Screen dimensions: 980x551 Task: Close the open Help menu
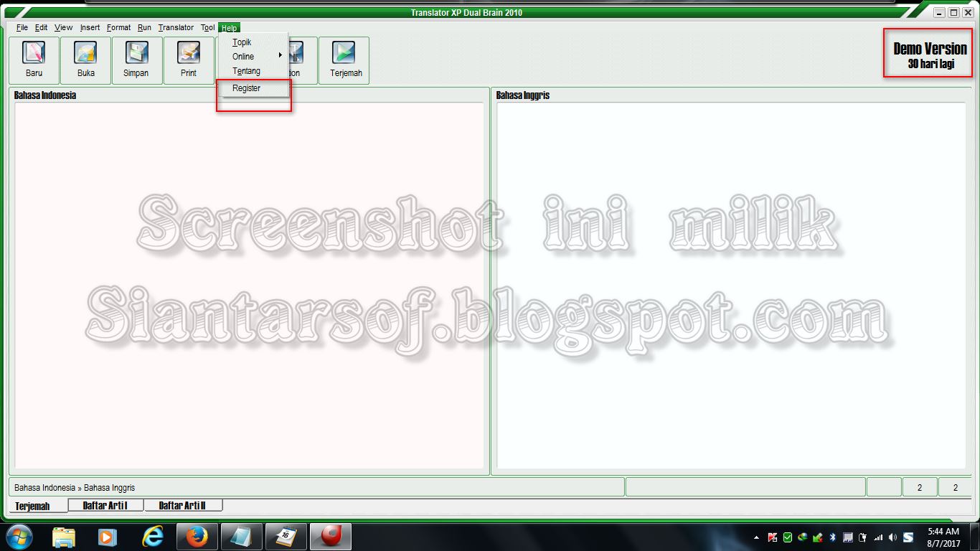tap(229, 28)
